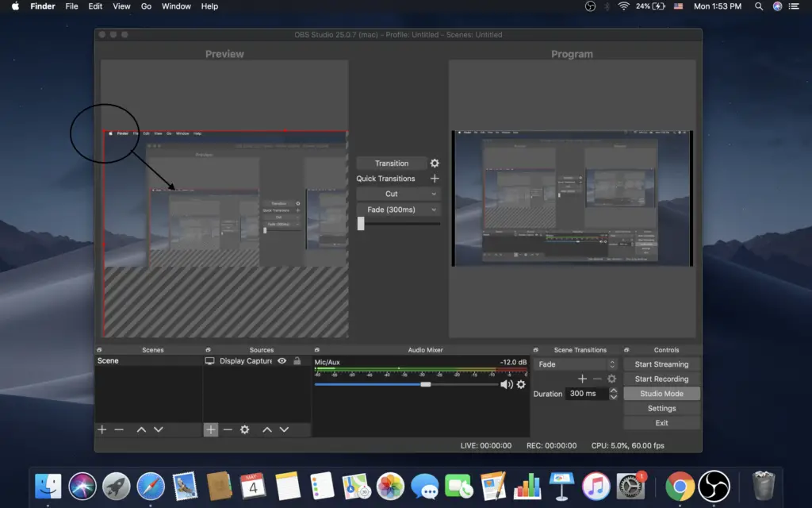The height and width of the screenshot is (508, 812).
Task: Open the Window menu
Action: coord(176,6)
